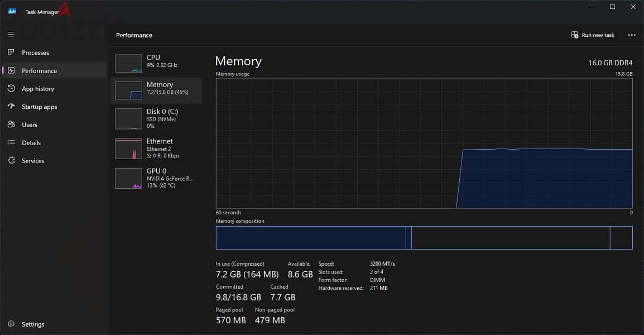
Task: Click the 2 of 4 slots used value
Action: pos(377,272)
